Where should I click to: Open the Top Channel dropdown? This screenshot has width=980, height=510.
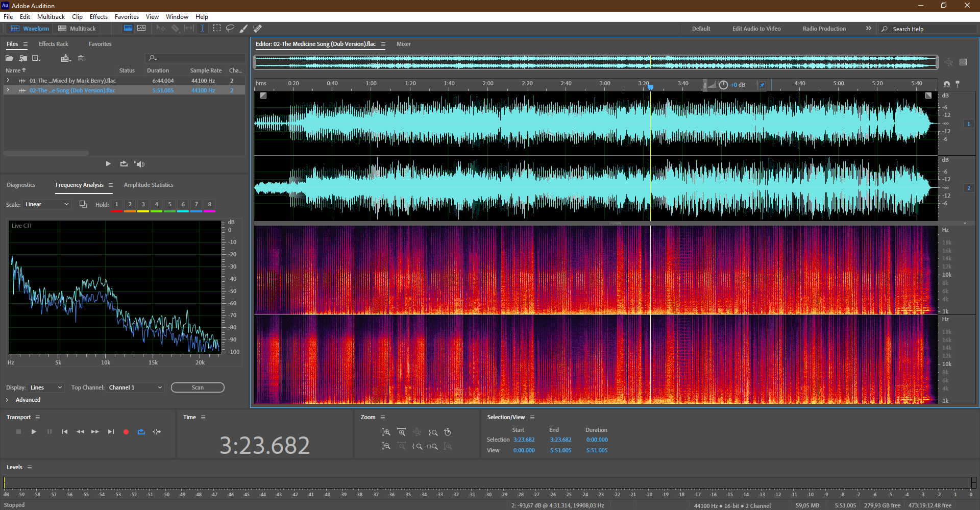coord(135,387)
